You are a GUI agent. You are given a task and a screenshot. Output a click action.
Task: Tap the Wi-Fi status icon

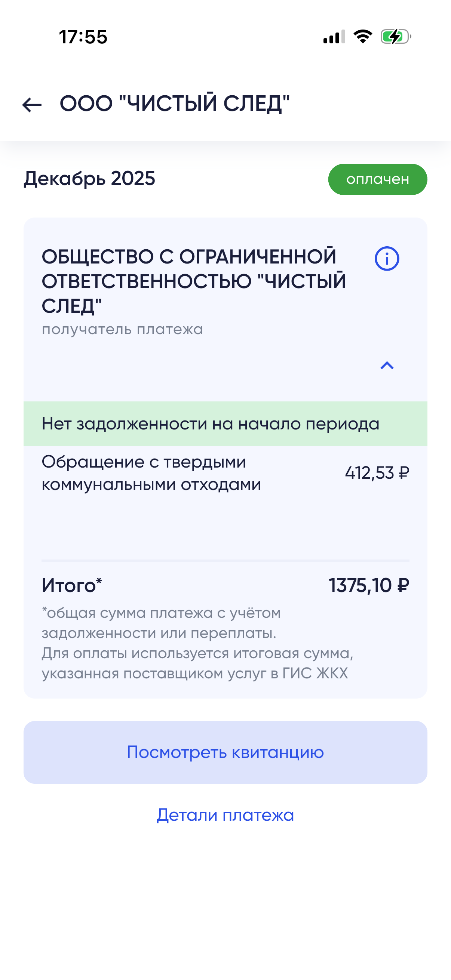tap(363, 37)
